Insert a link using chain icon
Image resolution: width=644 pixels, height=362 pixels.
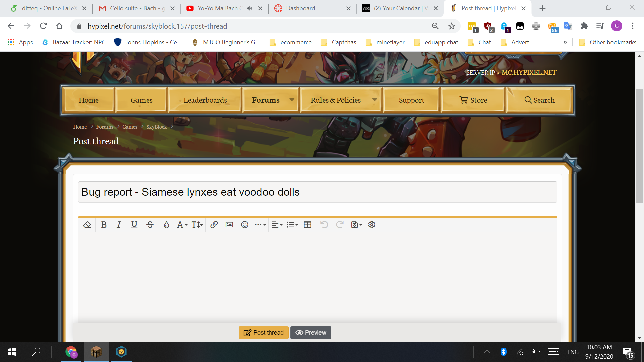(x=214, y=225)
